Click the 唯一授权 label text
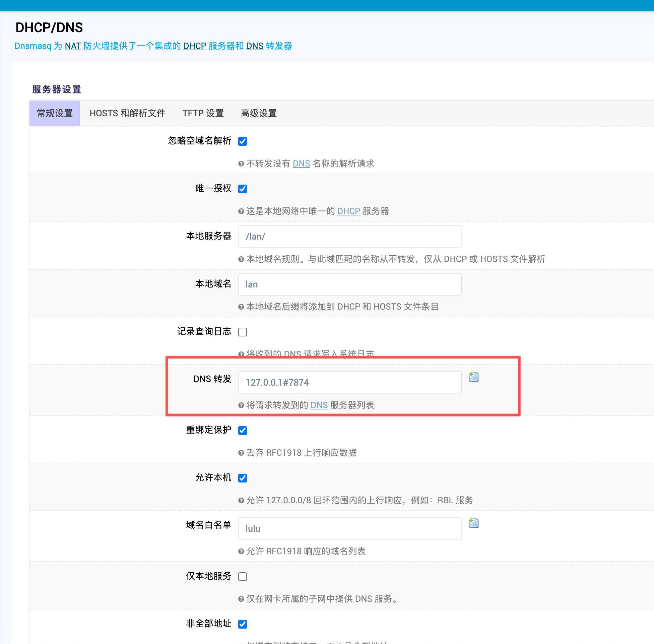654x644 pixels. point(213,188)
